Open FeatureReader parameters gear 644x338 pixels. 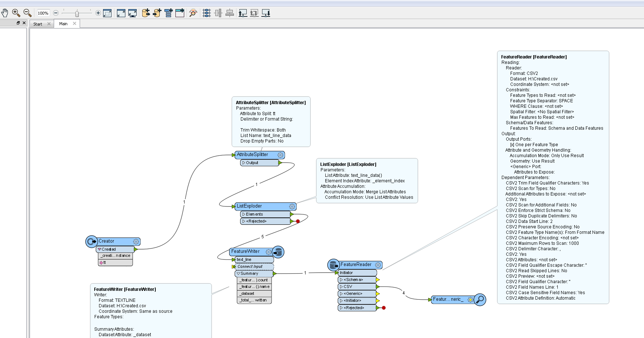point(378,265)
